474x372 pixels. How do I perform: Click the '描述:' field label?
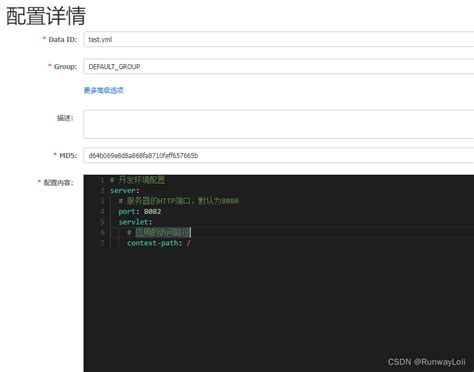pyautogui.click(x=65, y=118)
